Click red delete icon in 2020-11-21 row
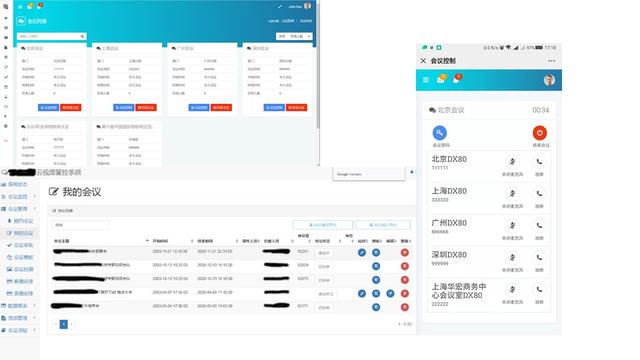The image size is (640, 360). pos(404,253)
